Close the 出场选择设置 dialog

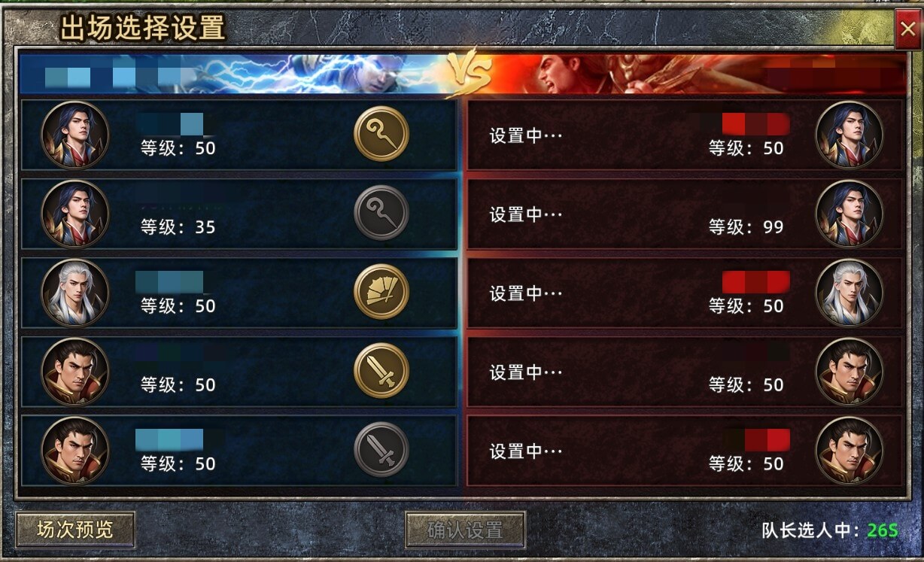(x=907, y=29)
